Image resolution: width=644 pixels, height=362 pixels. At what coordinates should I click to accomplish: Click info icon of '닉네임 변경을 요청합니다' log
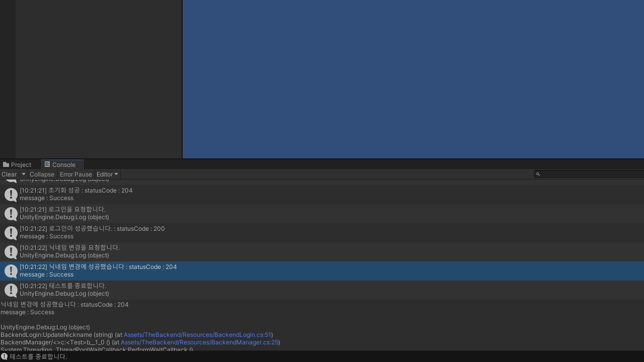tap(11, 252)
